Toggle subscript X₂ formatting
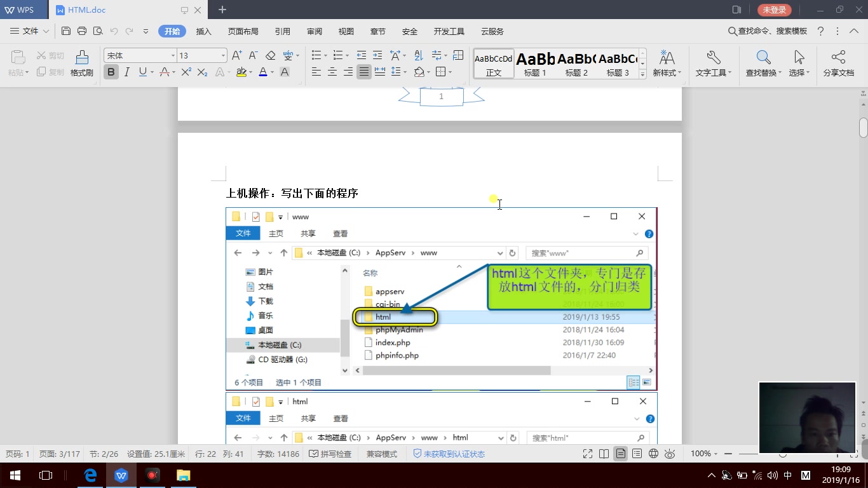The height and width of the screenshot is (488, 868). pyautogui.click(x=203, y=72)
